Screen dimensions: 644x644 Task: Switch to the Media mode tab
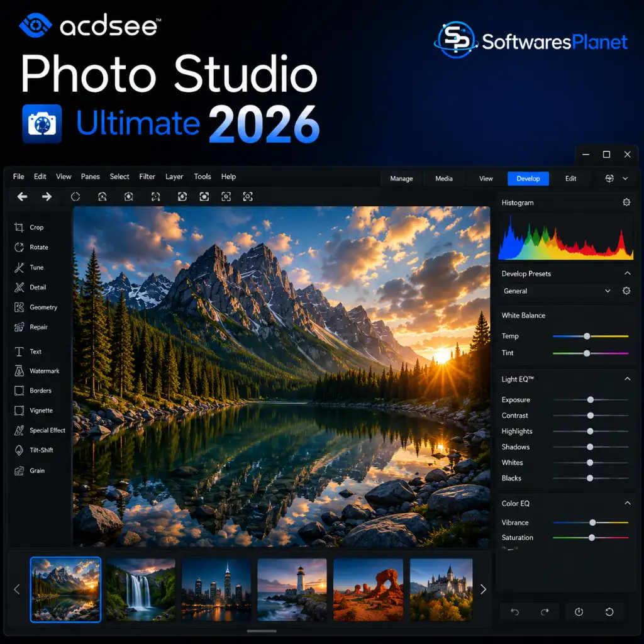tap(444, 179)
